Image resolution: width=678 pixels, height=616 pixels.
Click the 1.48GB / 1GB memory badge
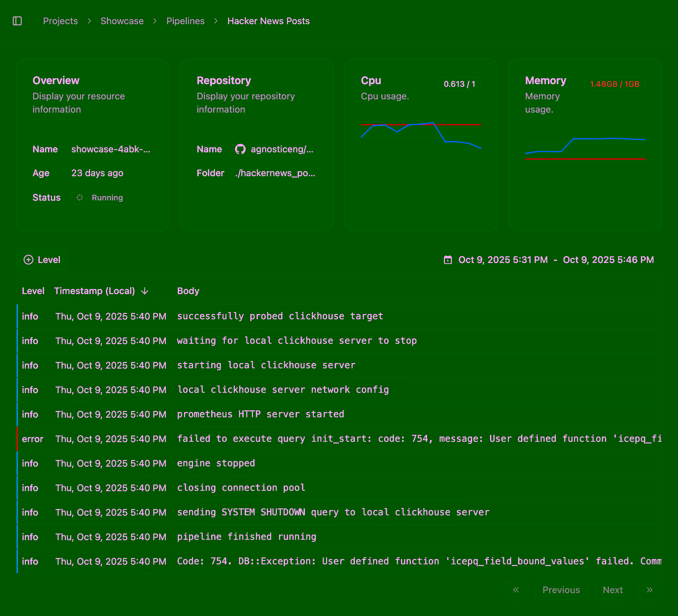pos(614,84)
